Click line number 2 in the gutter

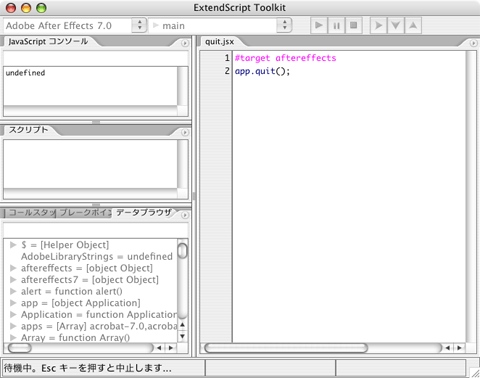coord(227,71)
